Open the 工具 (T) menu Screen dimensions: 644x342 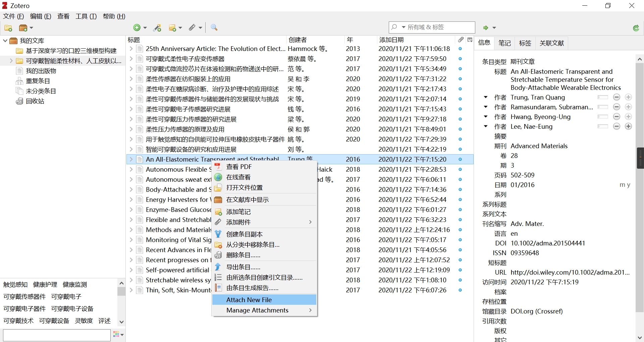click(86, 16)
